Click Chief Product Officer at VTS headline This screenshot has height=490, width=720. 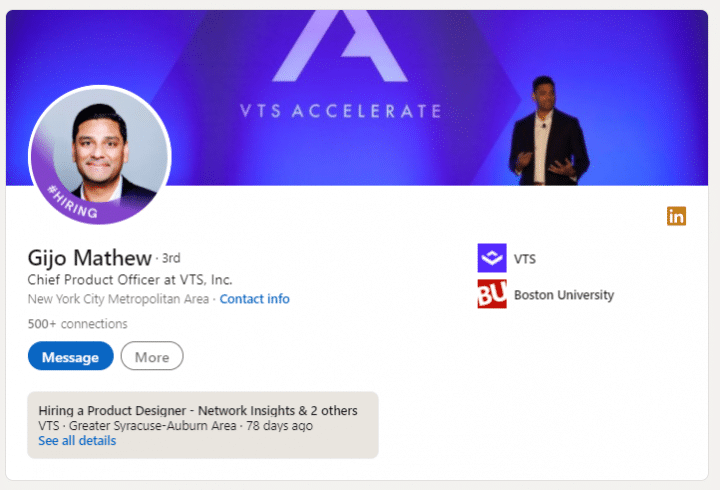[x=130, y=280]
